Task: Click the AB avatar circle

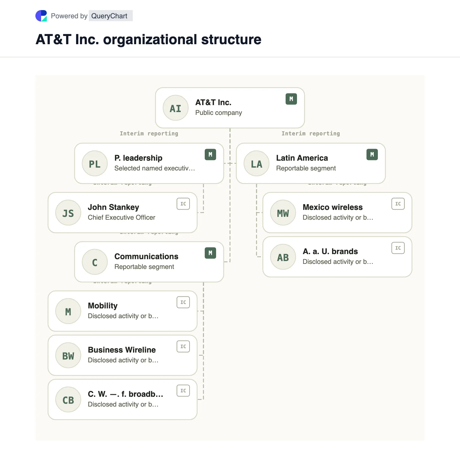Action: tap(283, 257)
